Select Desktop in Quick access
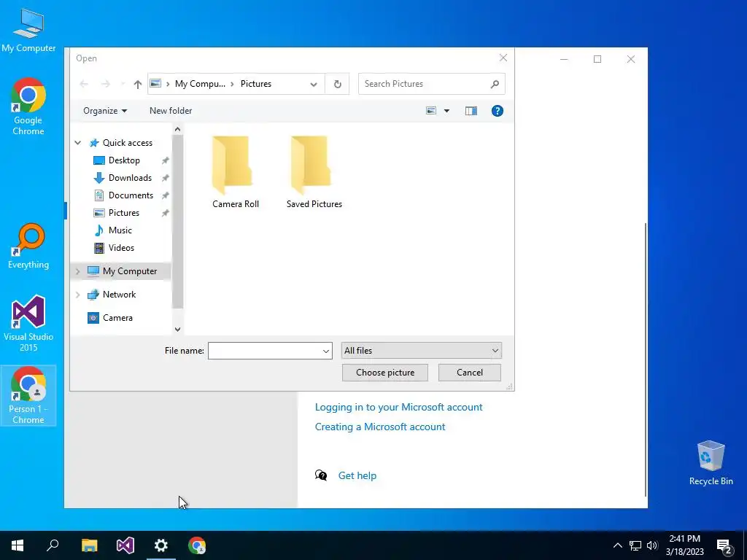 click(x=124, y=160)
